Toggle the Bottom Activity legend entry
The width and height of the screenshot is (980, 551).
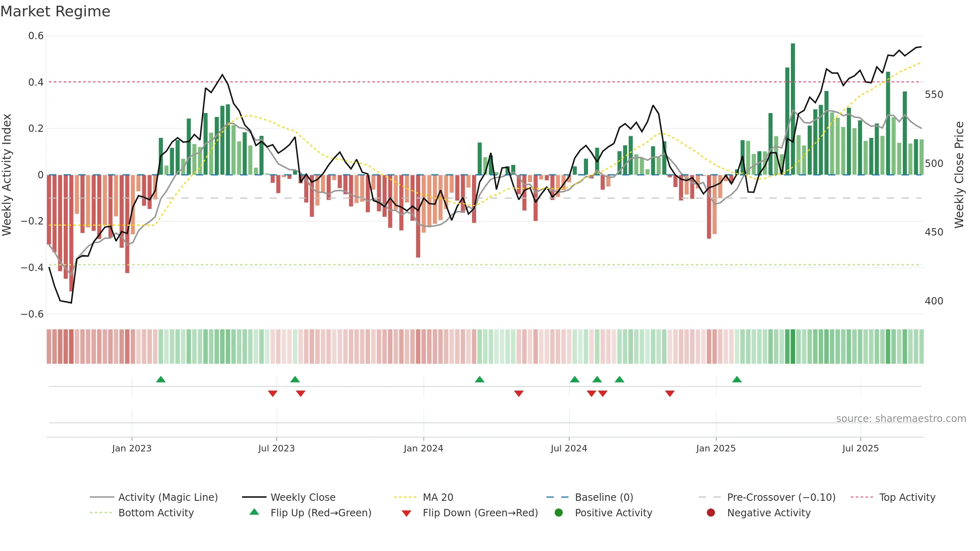[x=142, y=513]
